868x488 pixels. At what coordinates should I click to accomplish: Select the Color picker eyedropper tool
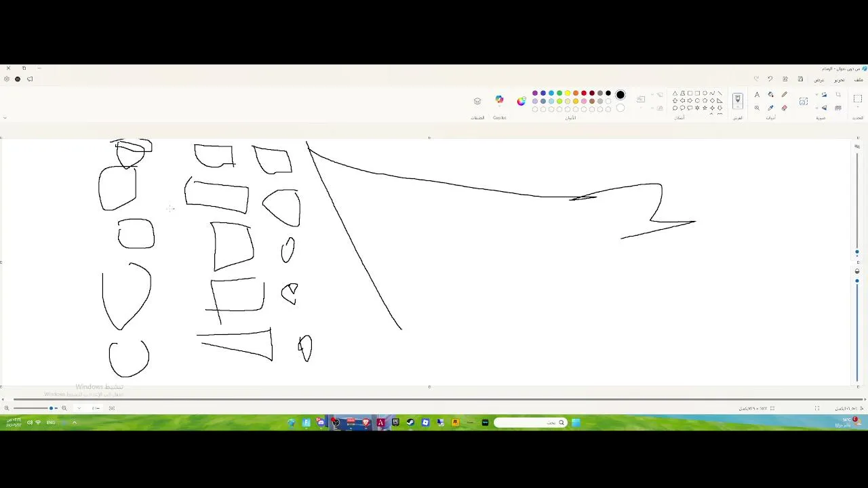[771, 108]
